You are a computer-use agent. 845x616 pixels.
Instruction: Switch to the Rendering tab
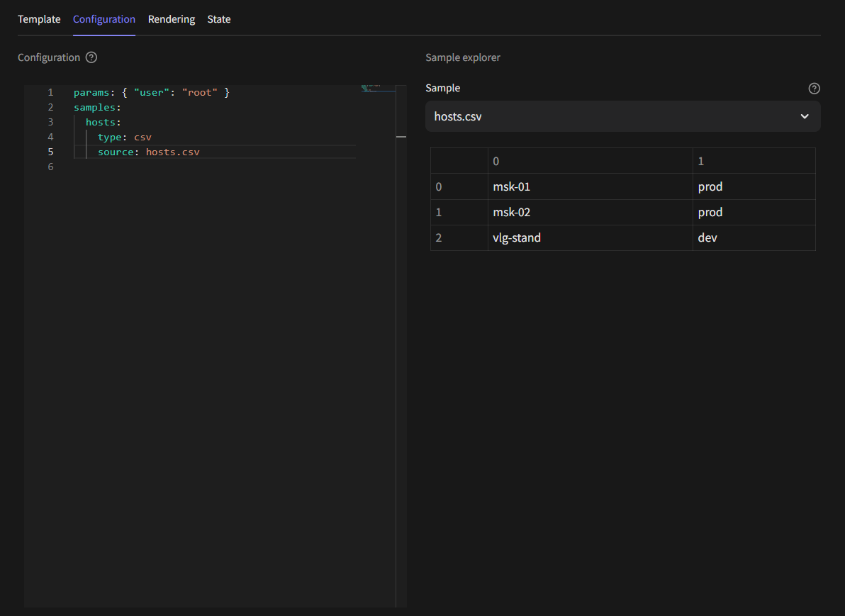tap(172, 19)
